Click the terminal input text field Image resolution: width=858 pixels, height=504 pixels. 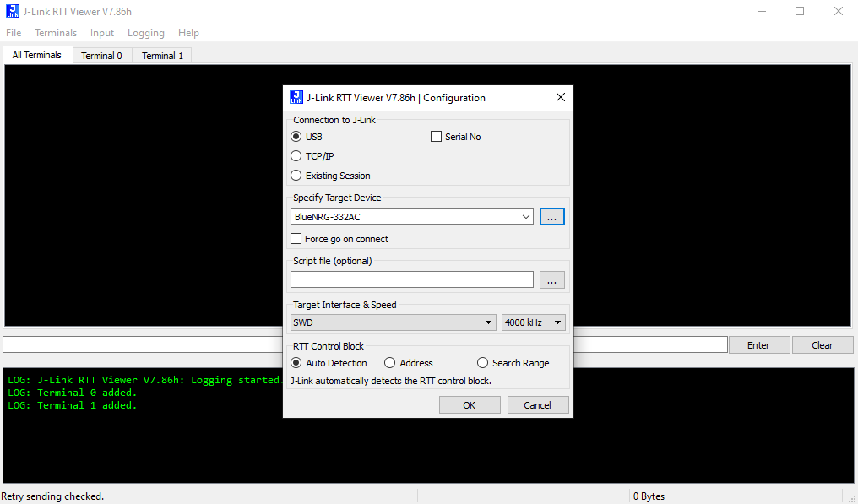pyautogui.click(x=365, y=344)
